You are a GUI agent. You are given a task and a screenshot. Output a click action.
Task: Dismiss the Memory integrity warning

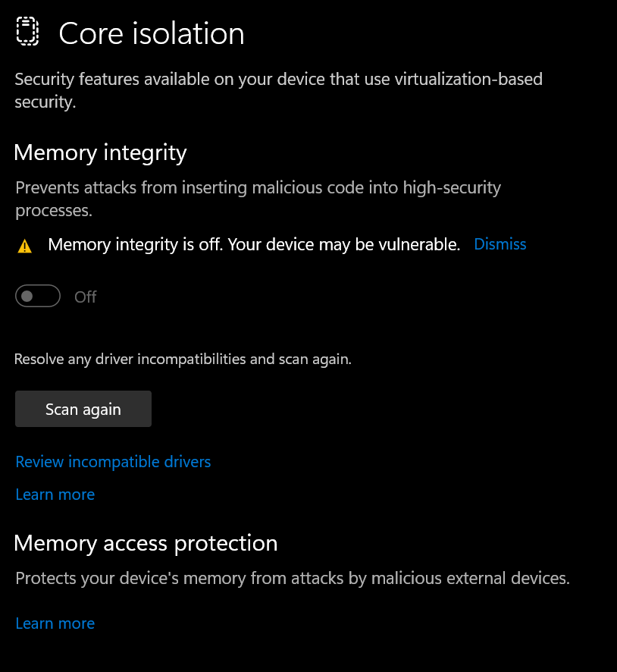[500, 243]
